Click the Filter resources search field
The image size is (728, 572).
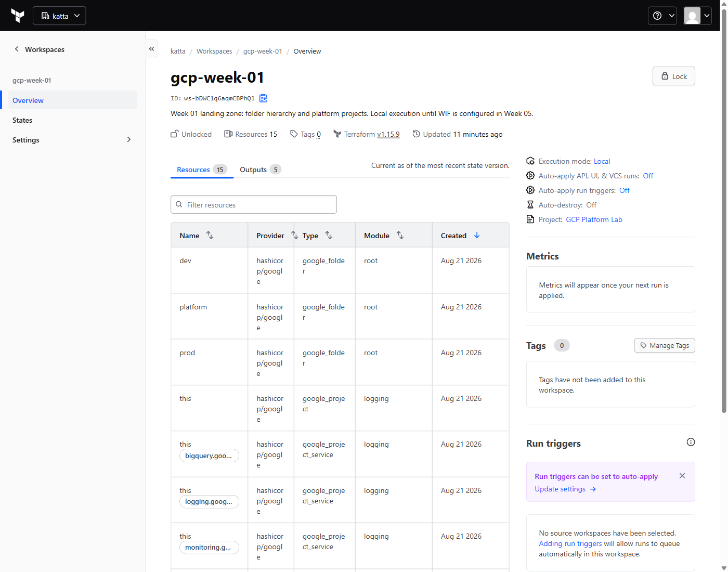coord(254,204)
